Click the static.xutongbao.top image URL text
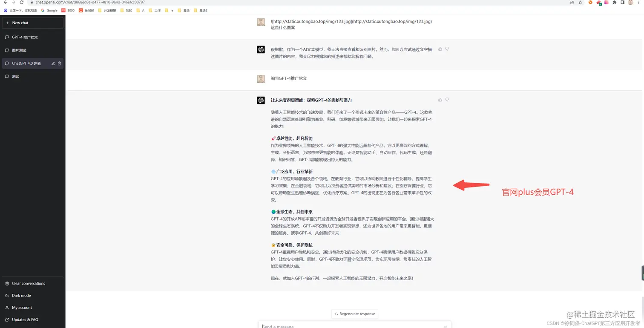 tap(351, 21)
